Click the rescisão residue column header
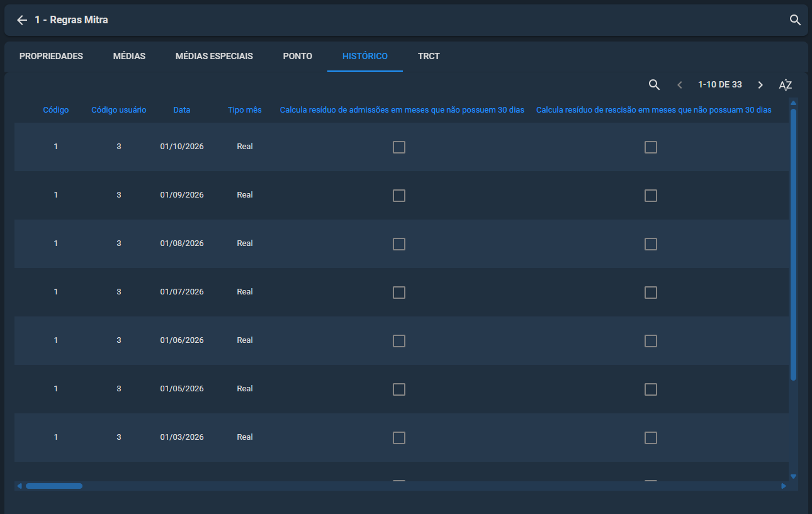This screenshot has width=812, height=514. (x=654, y=110)
